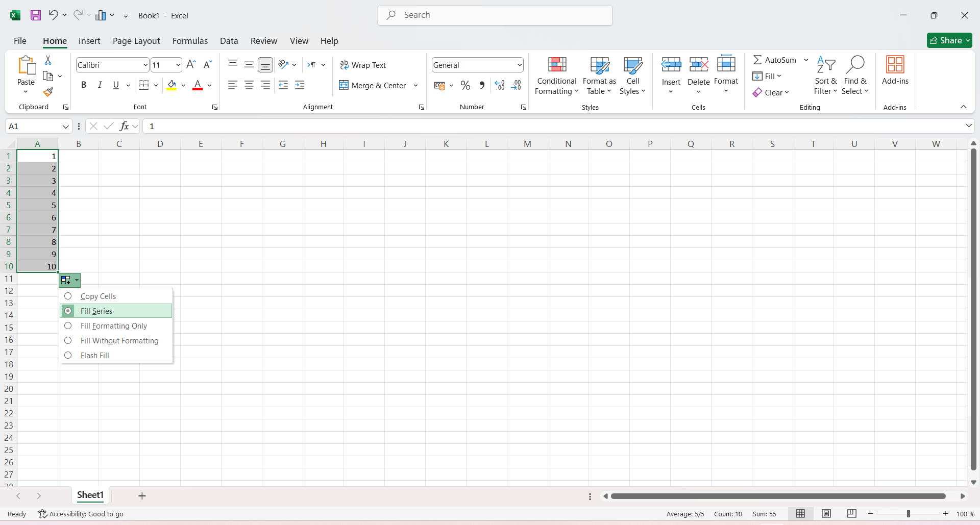Screen dimensions: 980x525
Task: Open Find & Select menu
Action: (x=855, y=76)
